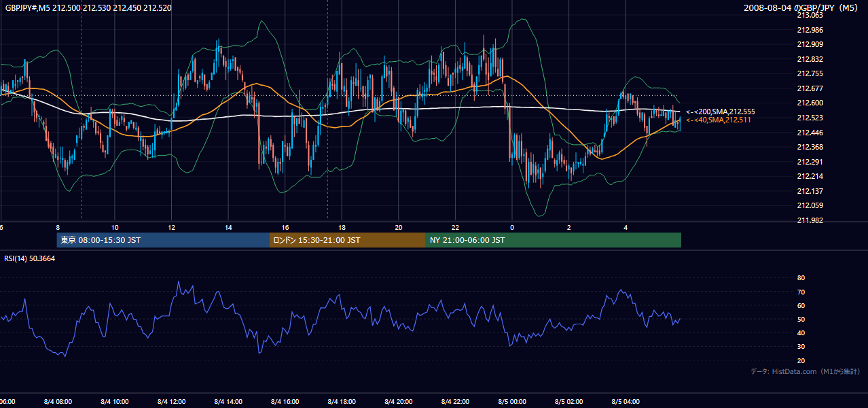Click price axis label 212.986

810,30
